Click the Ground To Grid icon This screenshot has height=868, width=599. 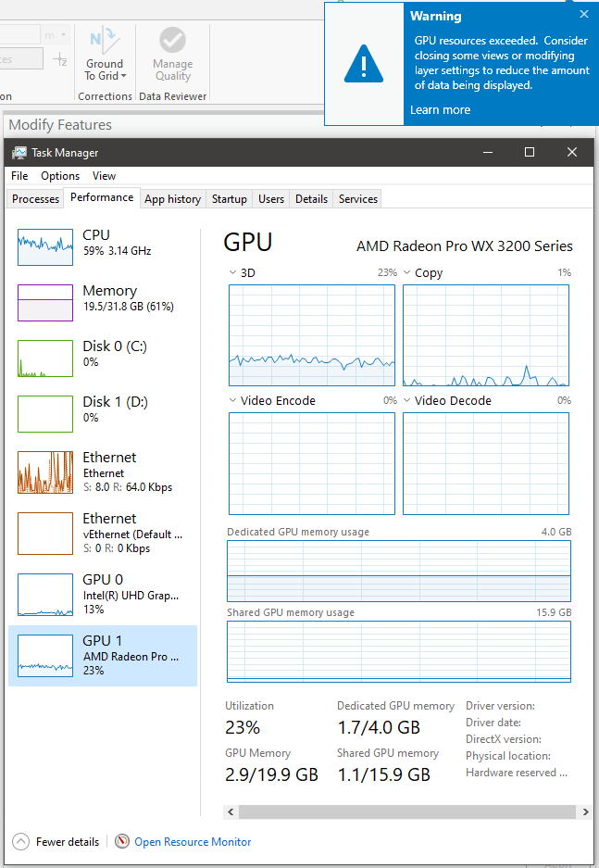(105, 41)
